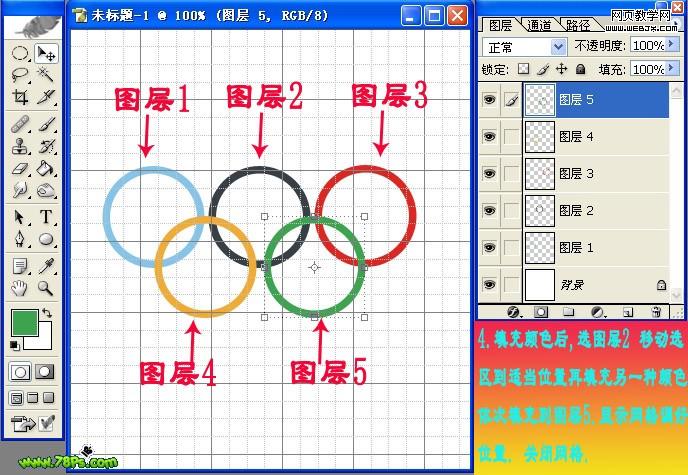Viewport: 688px width, 475px height.
Task: Hide the 背景 layer with its eye icon
Action: click(489, 285)
